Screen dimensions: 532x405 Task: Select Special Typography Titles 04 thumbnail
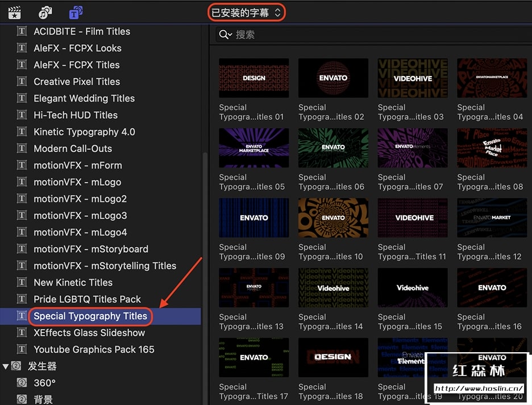pos(492,78)
